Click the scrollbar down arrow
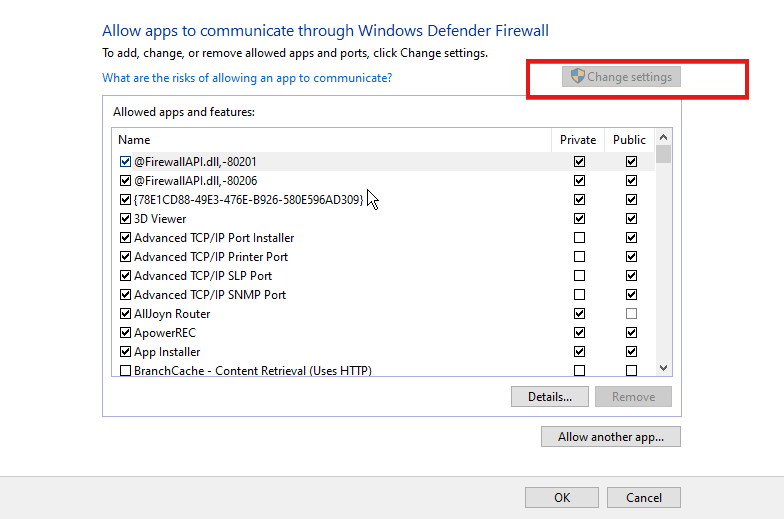 point(664,368)
